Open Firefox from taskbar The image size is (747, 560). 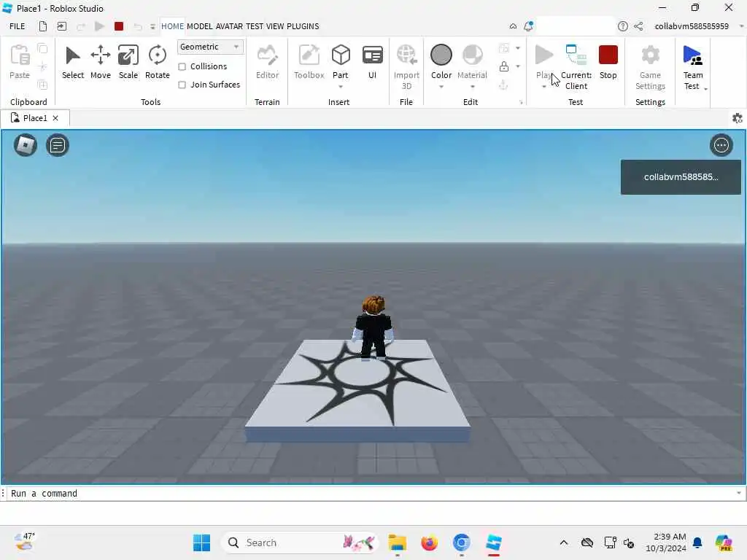point(429,542)
